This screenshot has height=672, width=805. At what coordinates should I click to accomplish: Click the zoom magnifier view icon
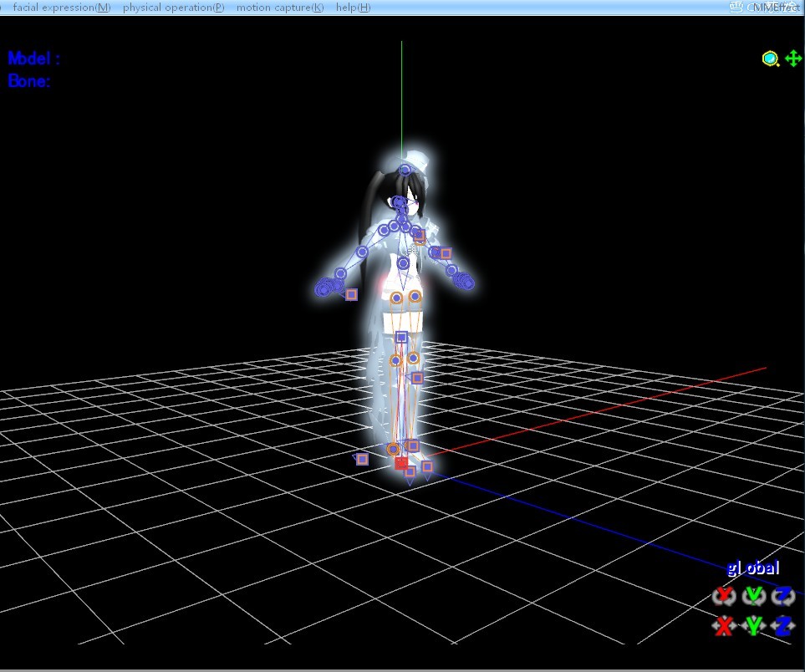click(770, 59)
